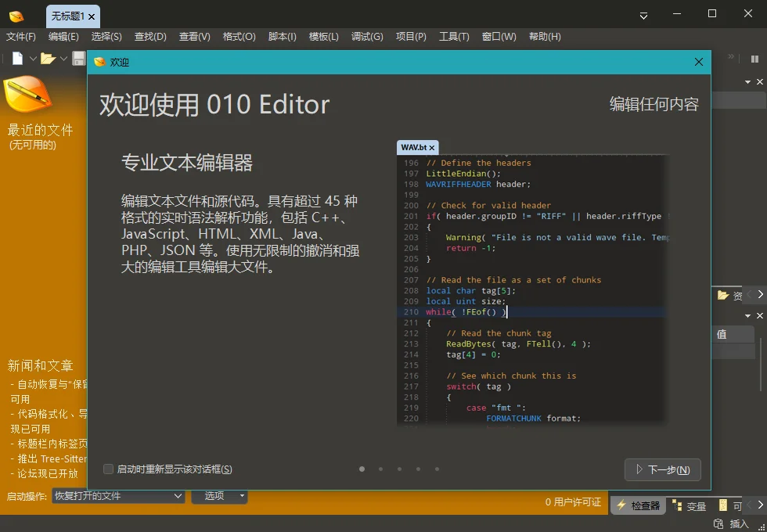Click the clipboard icon in the status bar
767x532 pixels.
pyautogui.click(x=718, y=523)
